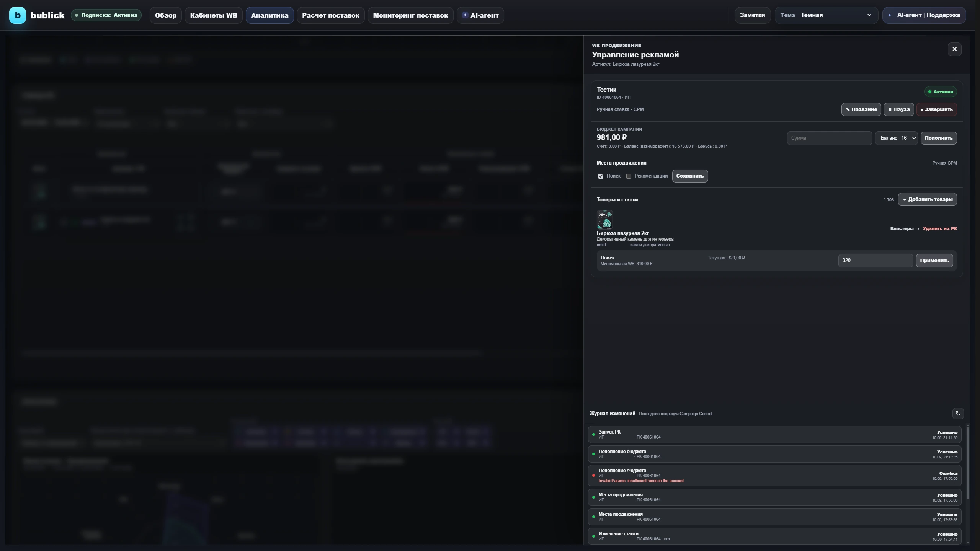The width and height of the screenshot is (980, 551).
Task: Pause the campaign with Пауза button
Action: coord(898,109)
